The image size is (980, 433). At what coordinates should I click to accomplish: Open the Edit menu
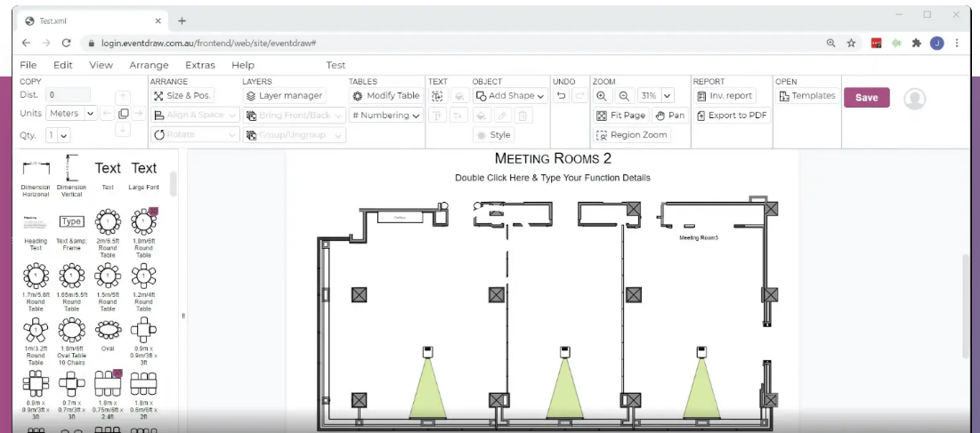63,65
